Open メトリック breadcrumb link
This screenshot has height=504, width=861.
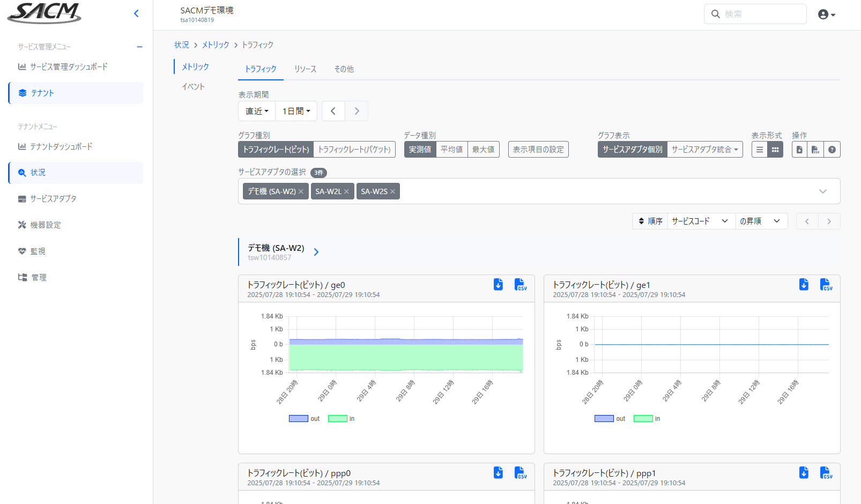click(x=216, y=45)
